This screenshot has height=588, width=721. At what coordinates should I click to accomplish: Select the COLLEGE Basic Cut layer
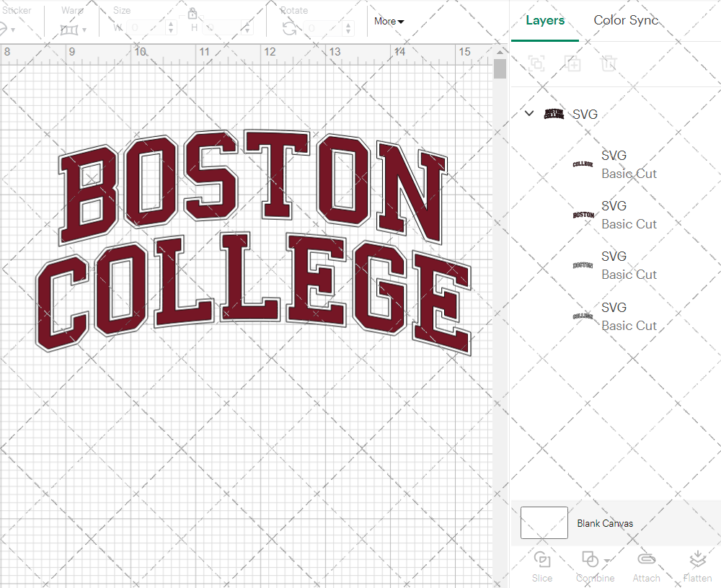620,164
